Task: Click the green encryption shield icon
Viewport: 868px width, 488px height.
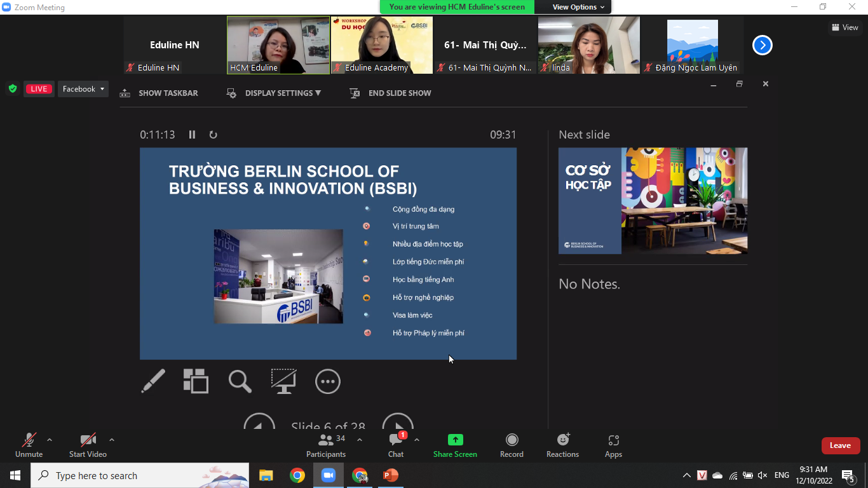Action: point(12,89)
